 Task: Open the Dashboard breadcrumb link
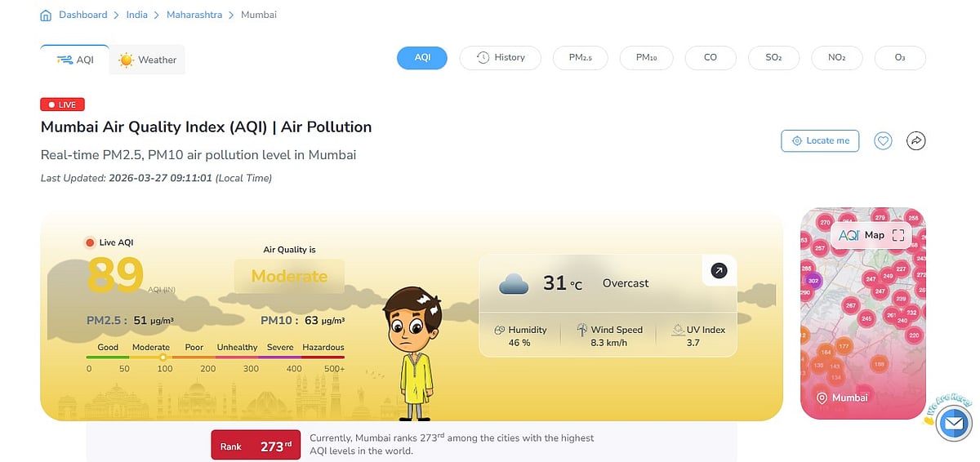pyautogui.click(x=82, y=16)
